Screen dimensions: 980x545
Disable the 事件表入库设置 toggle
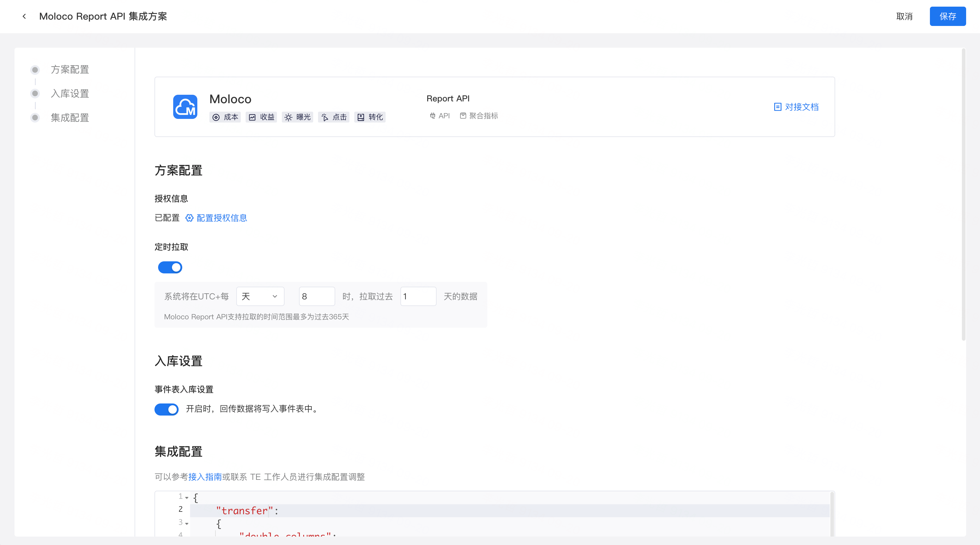coord(166,410)
